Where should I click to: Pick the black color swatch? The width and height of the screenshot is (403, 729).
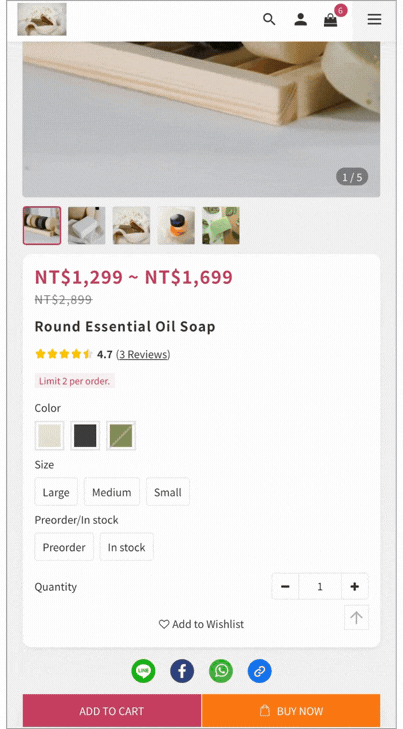click(85, 436)
